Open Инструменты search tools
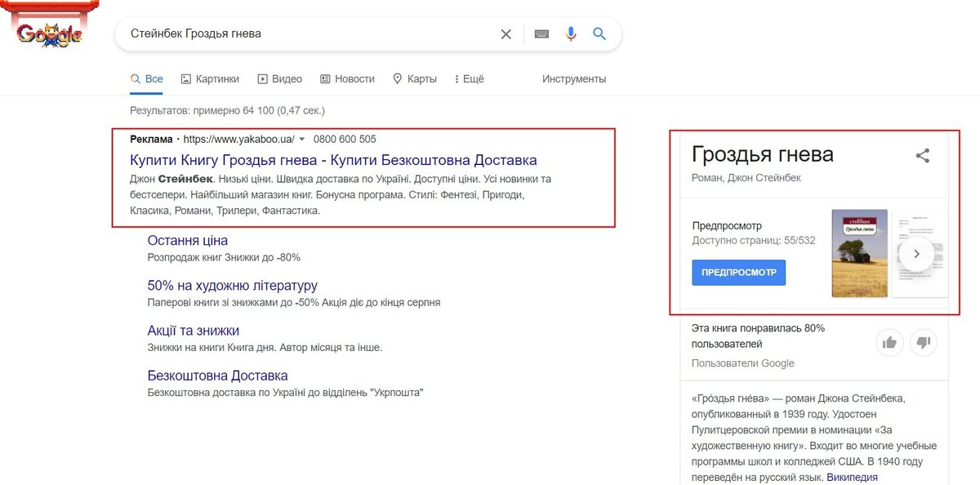 [574, 79]
